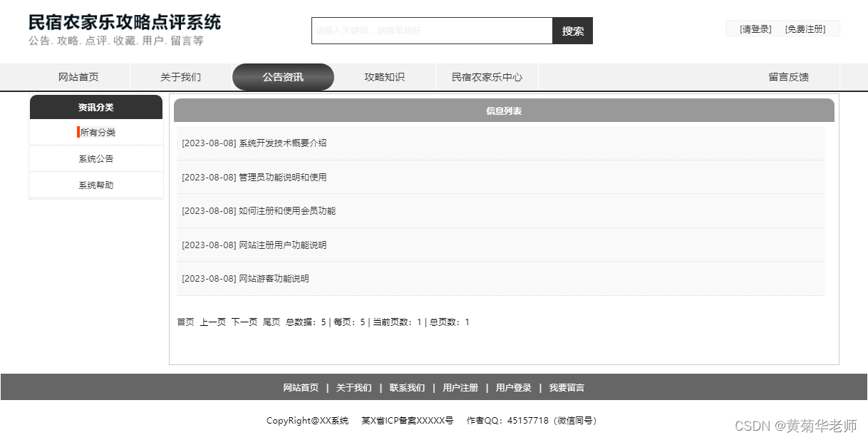Go to 下一页 next page

(x=244, y=322)
